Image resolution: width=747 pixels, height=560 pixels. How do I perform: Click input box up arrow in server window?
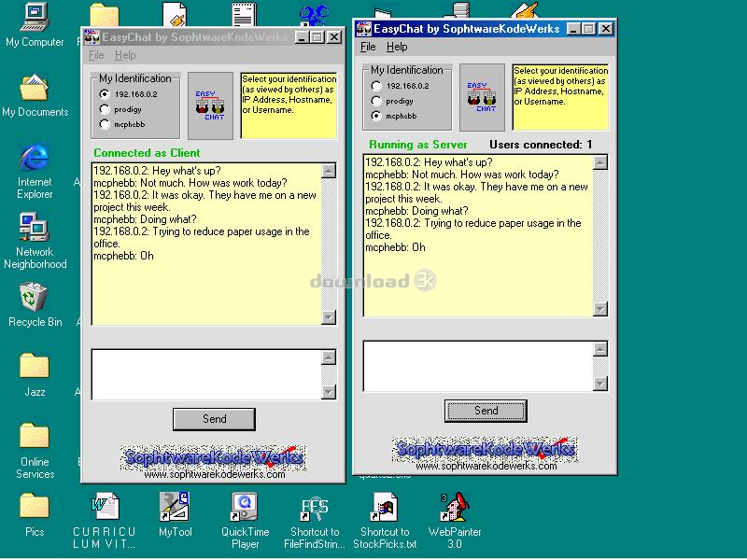(600, 349)
